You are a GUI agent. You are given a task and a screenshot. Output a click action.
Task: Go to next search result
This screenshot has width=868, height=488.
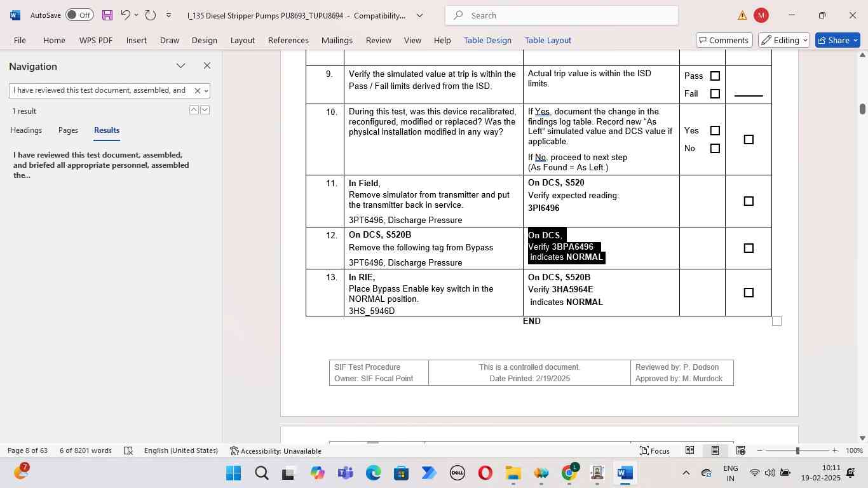coord(205,110)
